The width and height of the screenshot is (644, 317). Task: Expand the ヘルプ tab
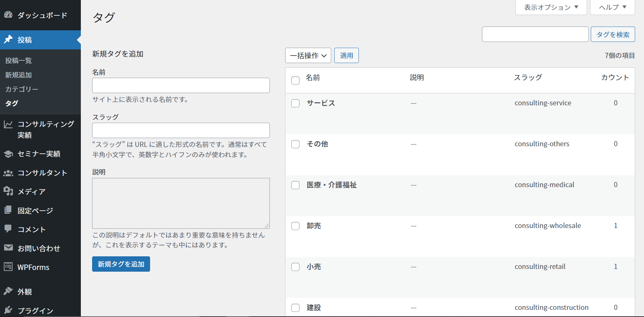pos(612,7)
